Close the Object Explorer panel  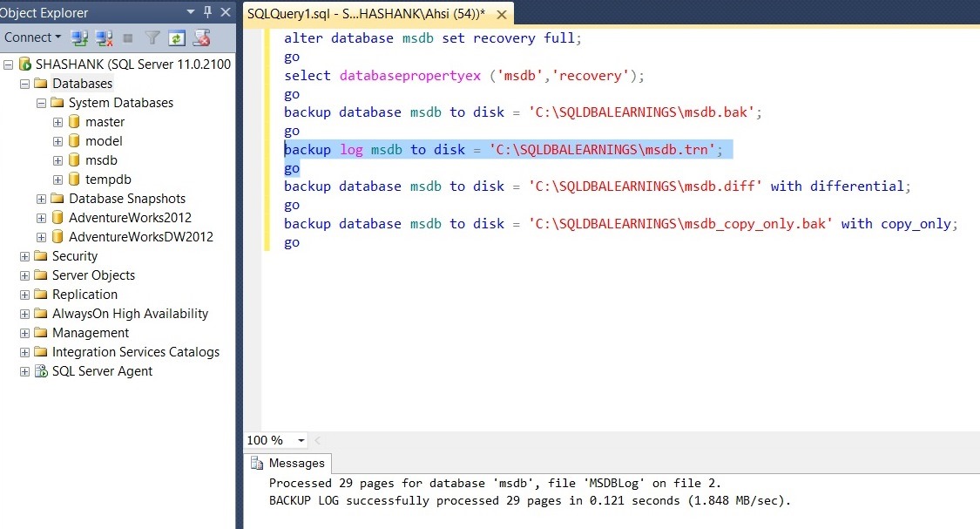pyautogui.click(x=226, y=12)
